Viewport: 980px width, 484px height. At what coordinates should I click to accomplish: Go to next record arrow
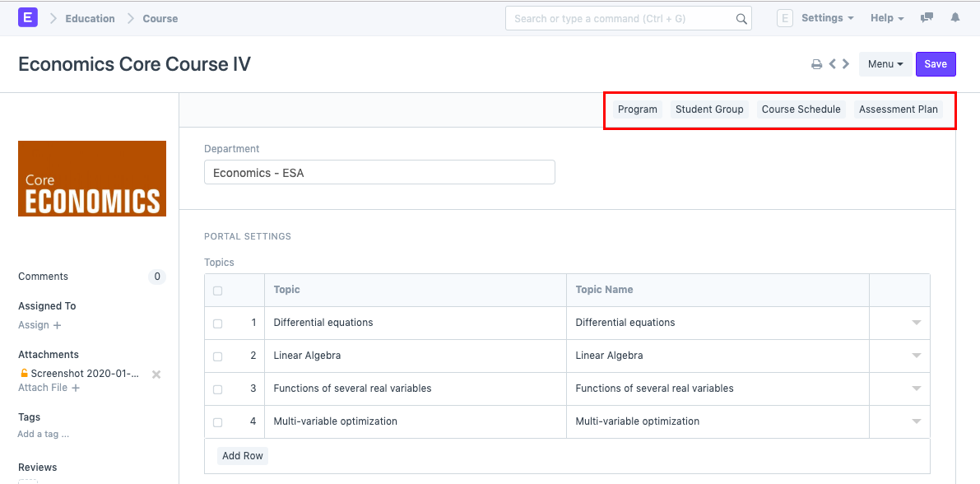coord(846,64)
